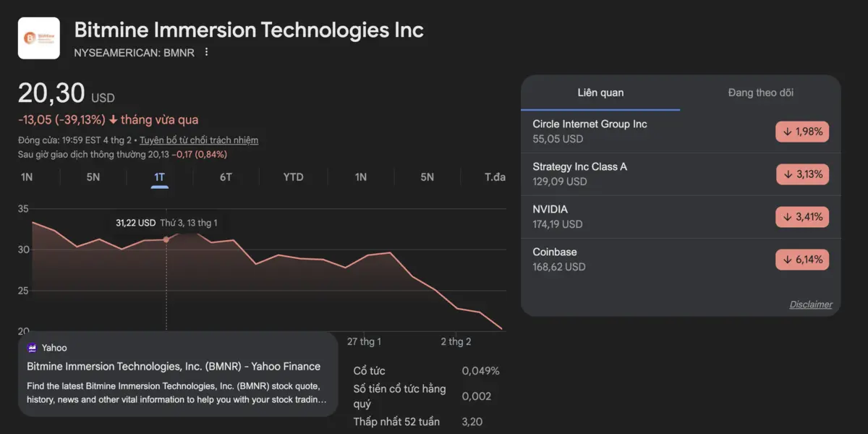Switch chart to YTD range

293,177
